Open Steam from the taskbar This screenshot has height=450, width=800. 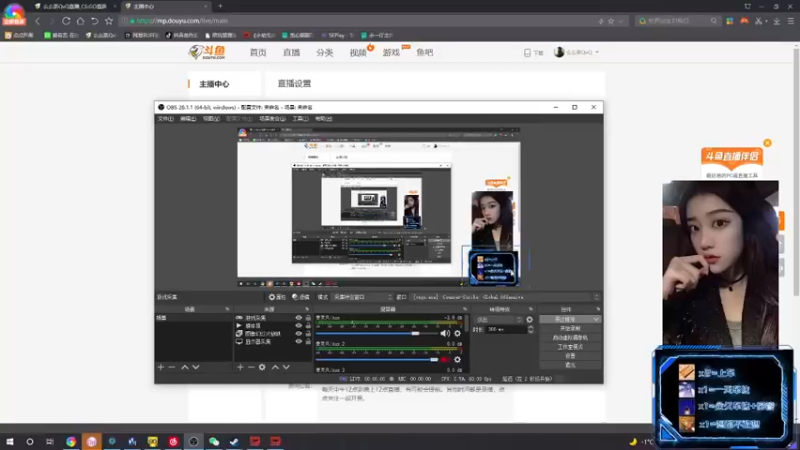coord(234,441)
